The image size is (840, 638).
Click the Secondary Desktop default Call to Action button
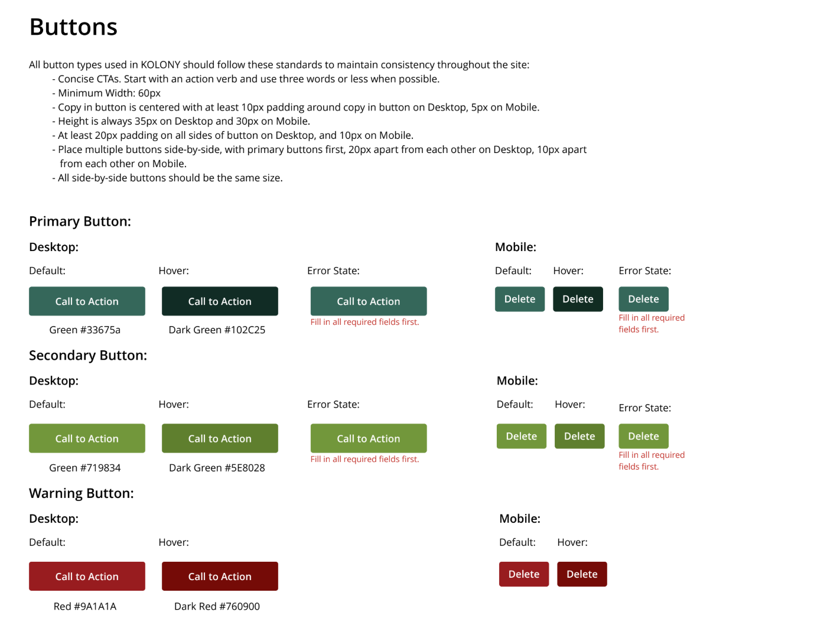[87, 438]
